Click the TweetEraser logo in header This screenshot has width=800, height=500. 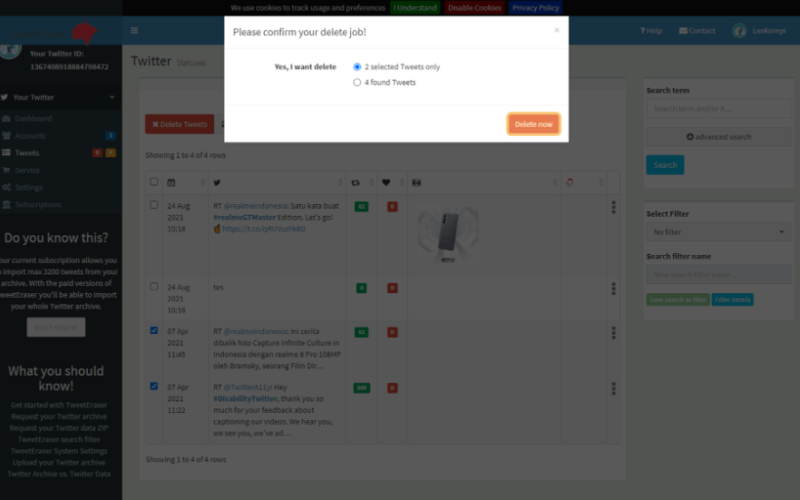coord(54,33)
